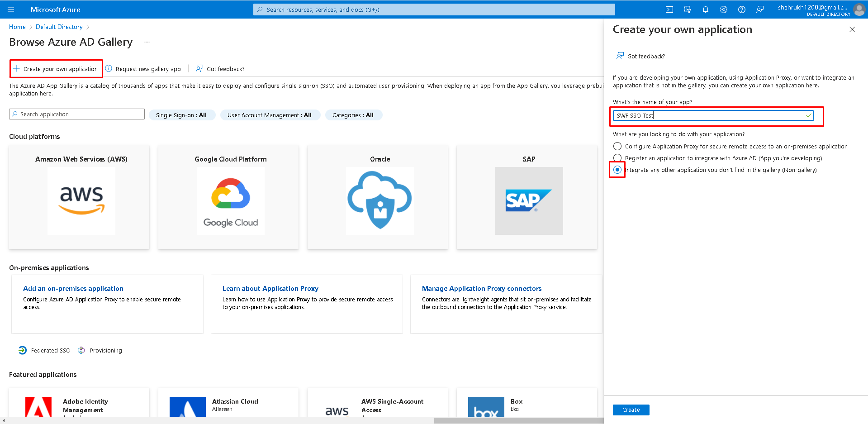Image resolution: width=868 pixels, height=424 pixels.
Task: Open the Directories and subscriptions filter icon
Action: coord(688,10)
